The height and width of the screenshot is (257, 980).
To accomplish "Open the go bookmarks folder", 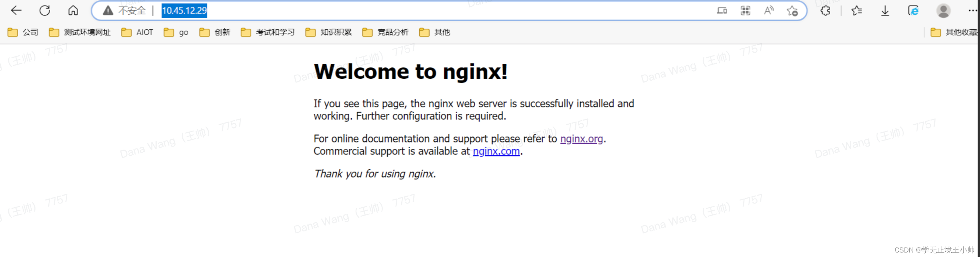I will coord(176,32).
